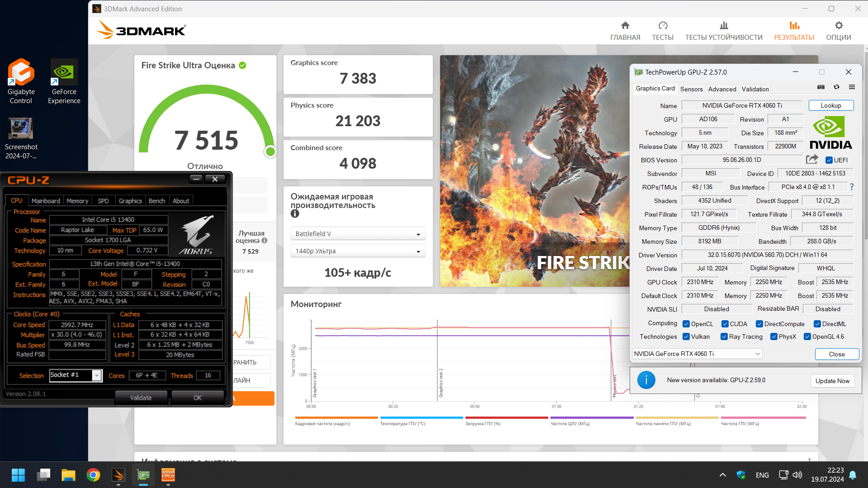
Task: Switch to Sensors tab in GPU-Z
Action: [691, 89]
